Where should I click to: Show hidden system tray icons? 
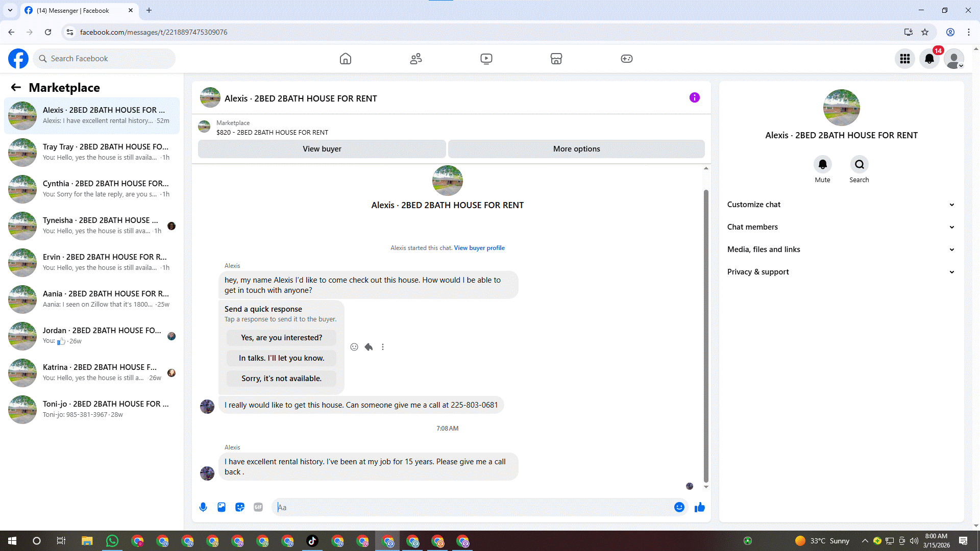[865, 541]
